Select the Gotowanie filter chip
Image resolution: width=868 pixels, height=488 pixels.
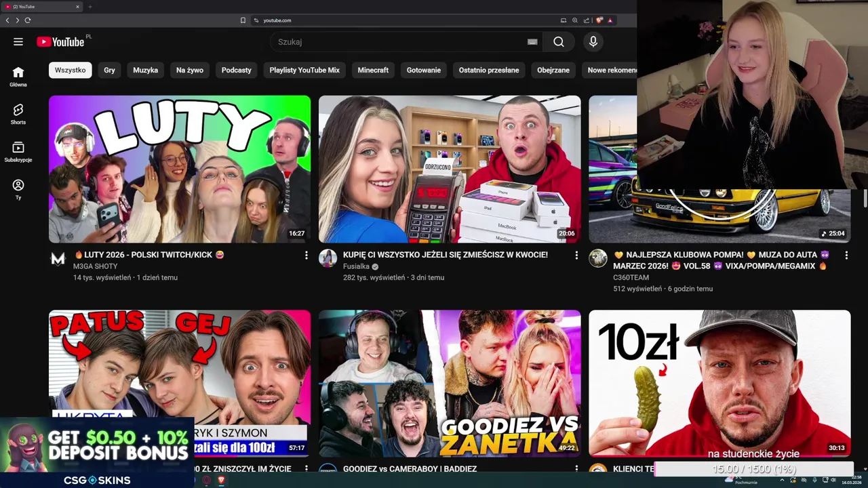point(424,70)
